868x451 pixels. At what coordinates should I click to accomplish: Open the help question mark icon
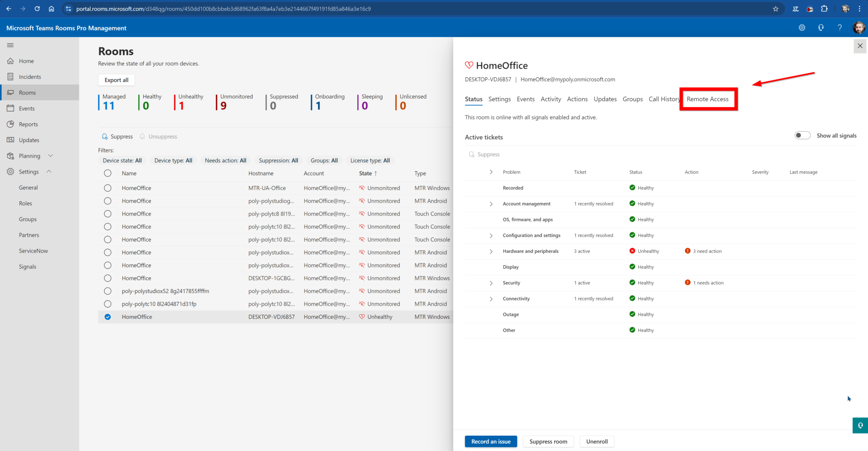(x=840, y=28)
